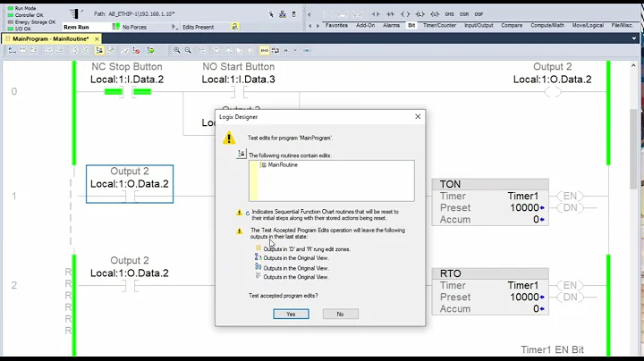This screenshot has width=644, height=361.
Task: Click the forces status icon beside No Forces
Action: click(x=115, y=27)
